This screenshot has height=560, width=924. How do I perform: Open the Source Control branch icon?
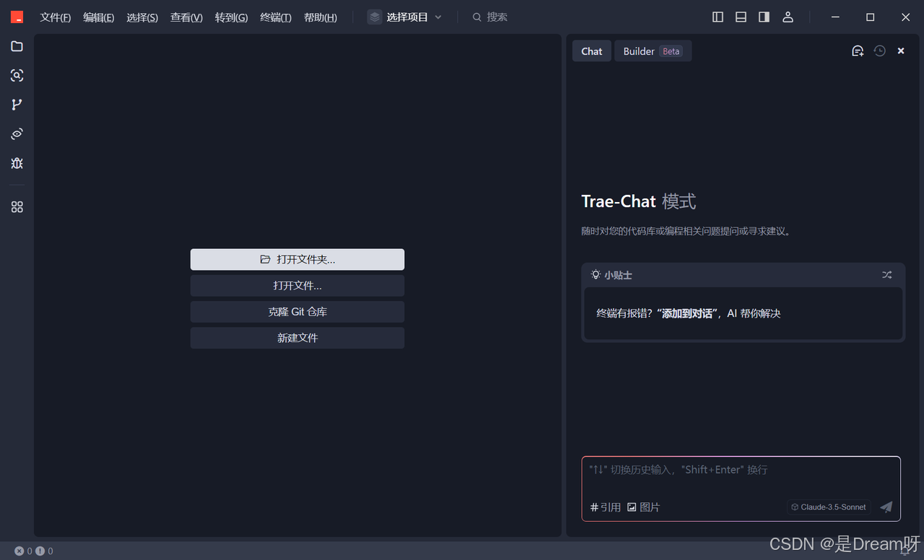[17, 105]
